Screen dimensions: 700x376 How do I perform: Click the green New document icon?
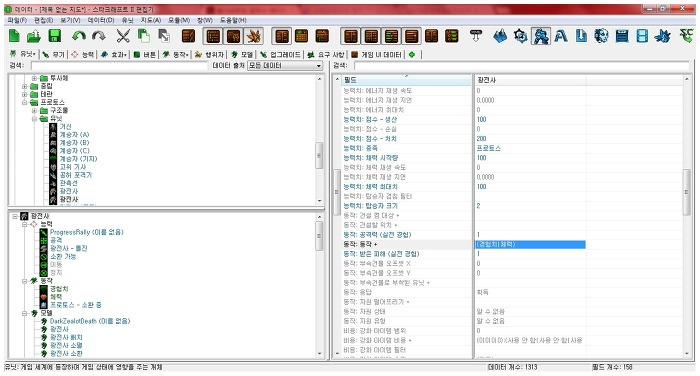pos(14,36)
